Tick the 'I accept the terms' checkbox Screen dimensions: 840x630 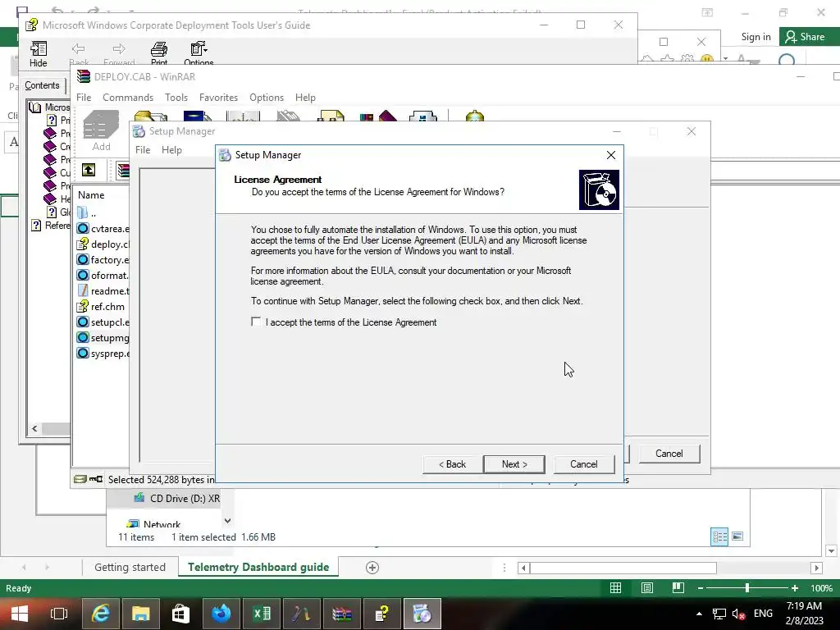click(256, 322)
